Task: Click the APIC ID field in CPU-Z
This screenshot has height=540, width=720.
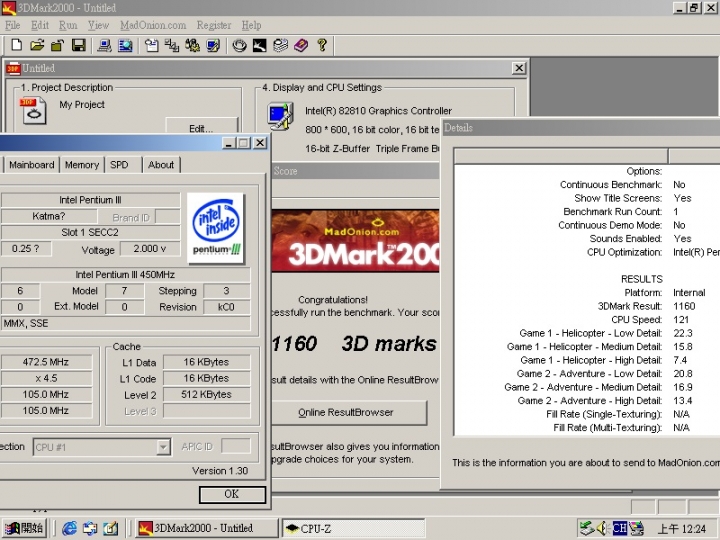Action: pyautogui.click(x=236, y=446)
